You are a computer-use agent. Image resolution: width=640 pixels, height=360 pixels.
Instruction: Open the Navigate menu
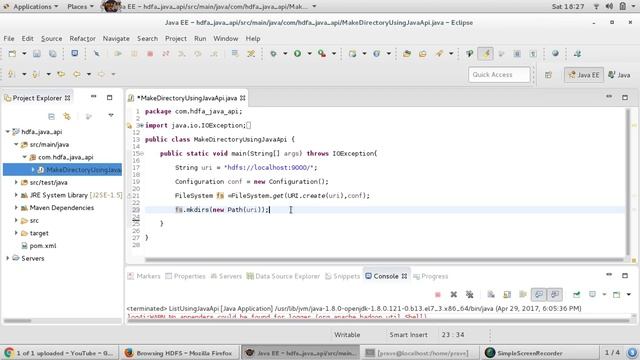[116, 38]
